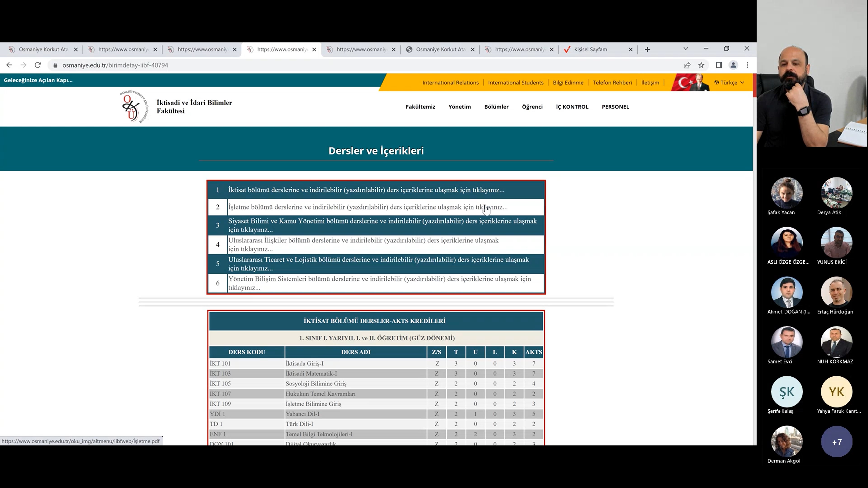The width and height of the screenshot is (868, 488).
Task: Click the İktisadi Matematik-I course name
Action: (x=311, y=373)
